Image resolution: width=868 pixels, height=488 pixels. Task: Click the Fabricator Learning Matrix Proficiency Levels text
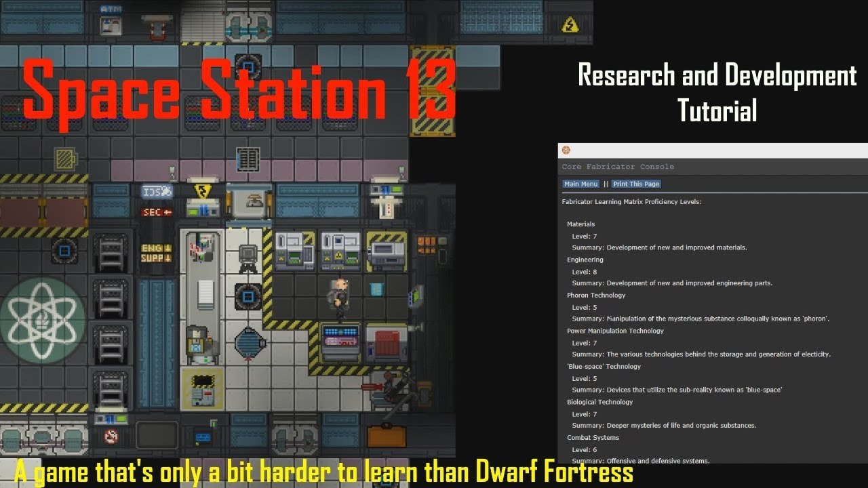(631, 202)
